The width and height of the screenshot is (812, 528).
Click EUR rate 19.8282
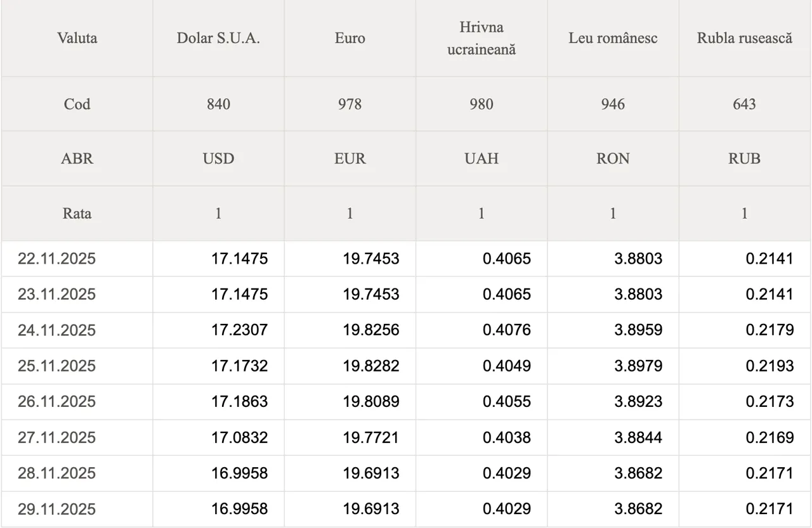371,366
